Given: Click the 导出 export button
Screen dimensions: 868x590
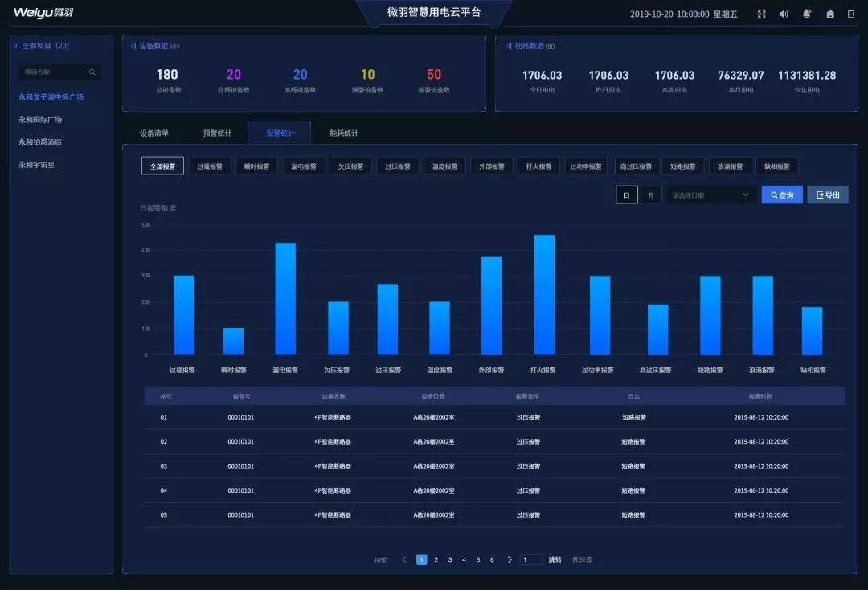Looking at the screenshot, I should pos(828,195).
